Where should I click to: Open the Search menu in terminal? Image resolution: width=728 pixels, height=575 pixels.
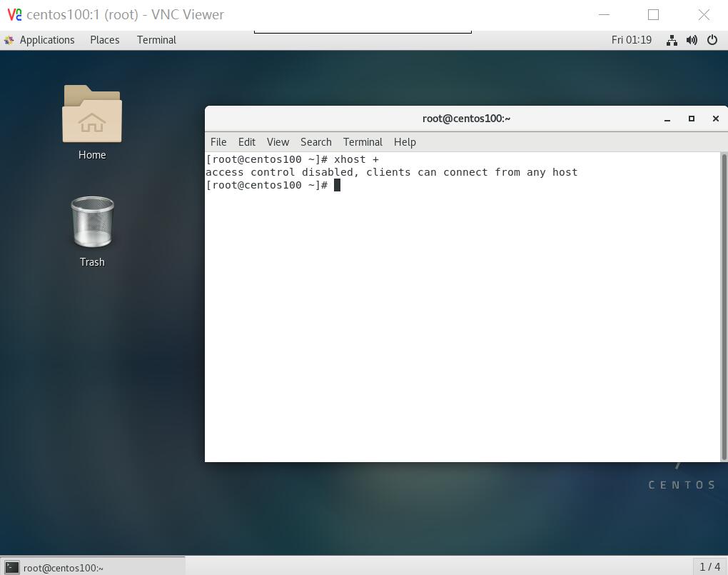[x=315, y=141]
